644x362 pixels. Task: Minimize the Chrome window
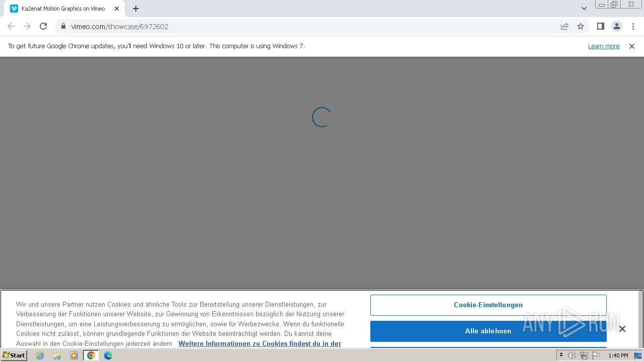(x=601, y=5)
